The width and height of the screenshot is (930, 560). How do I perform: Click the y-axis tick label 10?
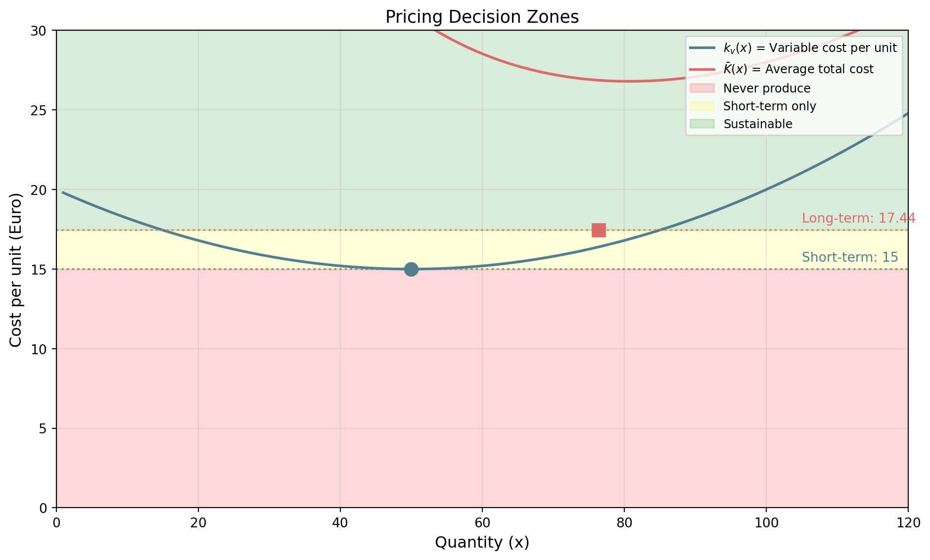[x=42, y=349]
